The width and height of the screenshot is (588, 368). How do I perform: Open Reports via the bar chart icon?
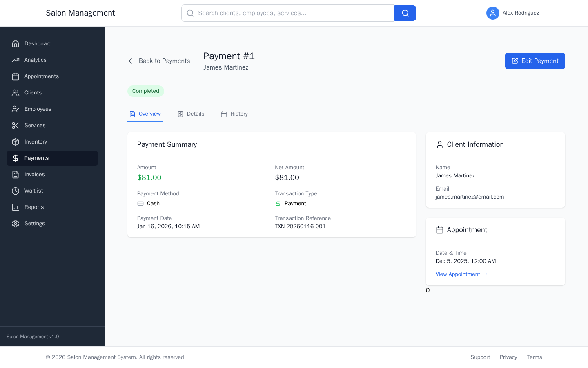click(x=15, y=207)
